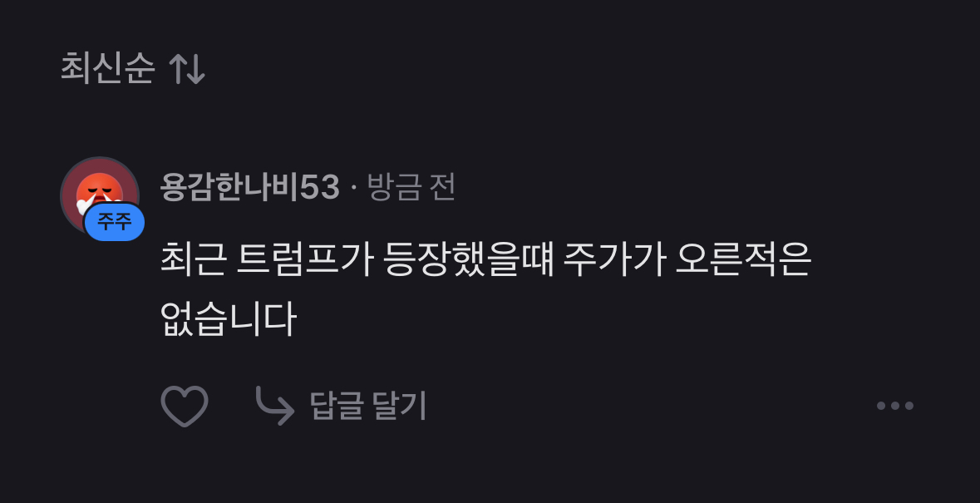Expand comment actions with the ellipsis
This screenshot has width=980, height=503.
point(895,407)
